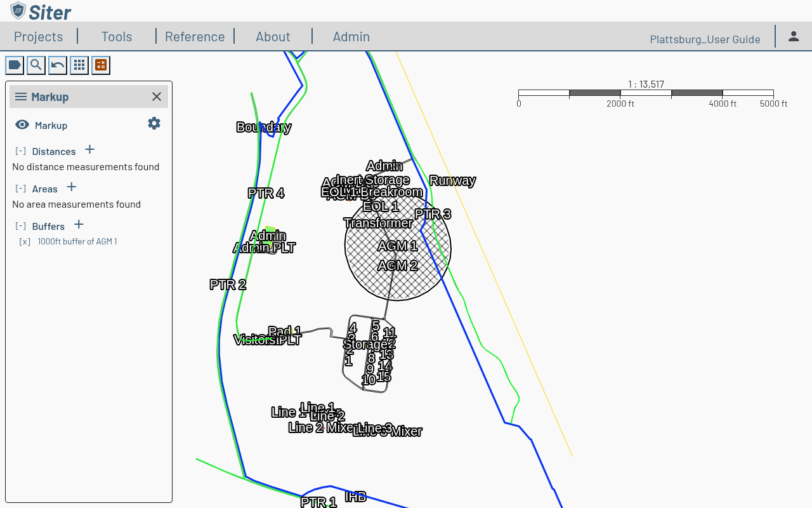Open the grid tool in toolbar
812x508 pixels.
pos(79,65)
